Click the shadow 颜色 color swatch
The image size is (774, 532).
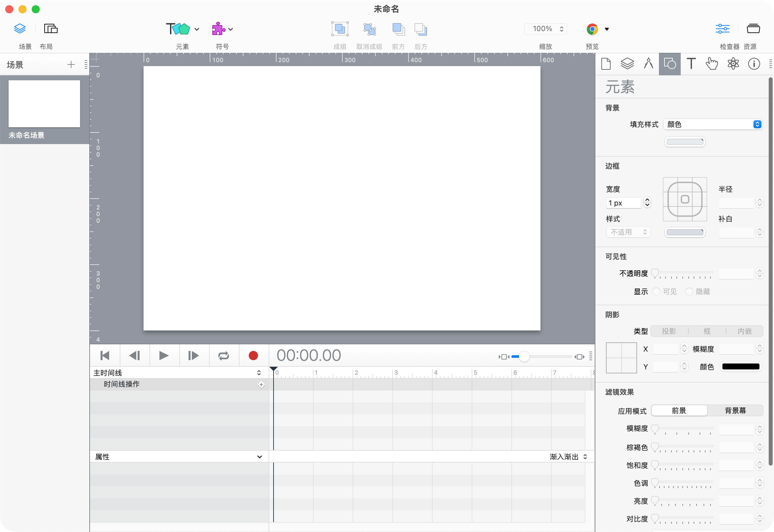pyautogui.click(x=741, y=366)
